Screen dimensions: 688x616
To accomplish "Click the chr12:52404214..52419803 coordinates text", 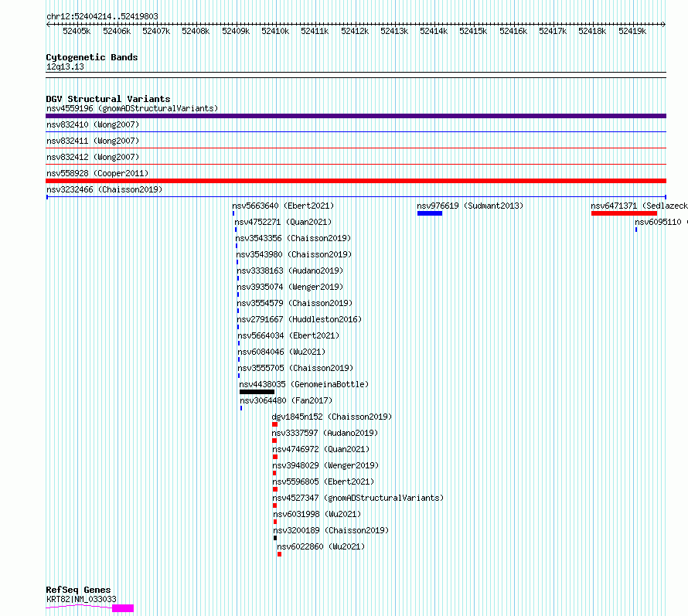I will tap(102, 17).
